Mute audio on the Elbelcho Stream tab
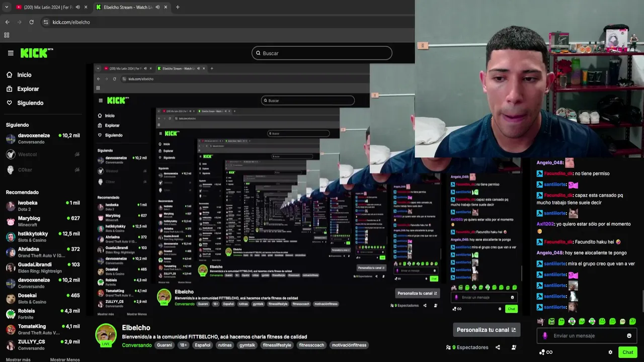 click(x=157, y=7)
